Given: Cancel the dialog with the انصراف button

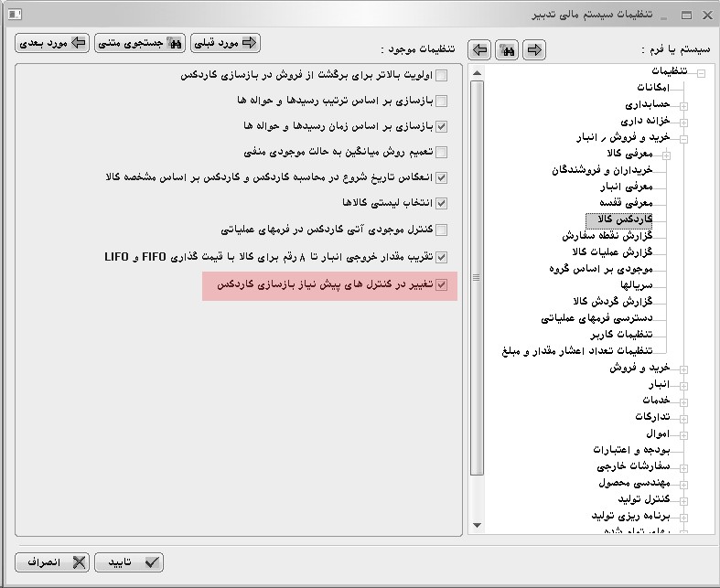Looking at the screenshot, I should [52, 561].
